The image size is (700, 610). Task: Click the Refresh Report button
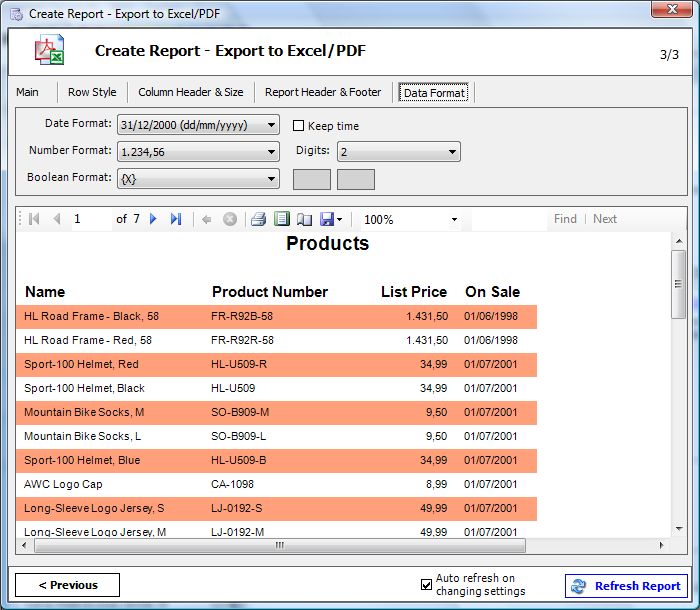(626, 585)
